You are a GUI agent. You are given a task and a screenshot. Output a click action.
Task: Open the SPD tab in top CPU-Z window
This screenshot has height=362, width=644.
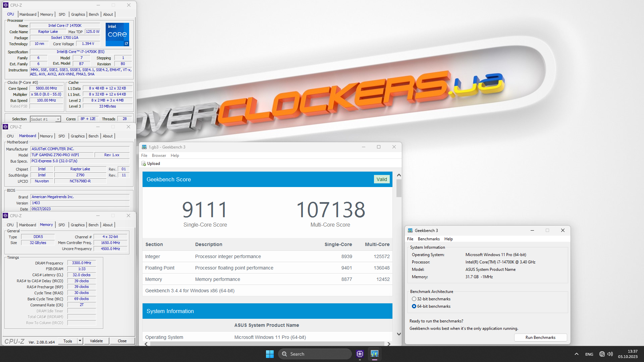[x=62, y=14]
